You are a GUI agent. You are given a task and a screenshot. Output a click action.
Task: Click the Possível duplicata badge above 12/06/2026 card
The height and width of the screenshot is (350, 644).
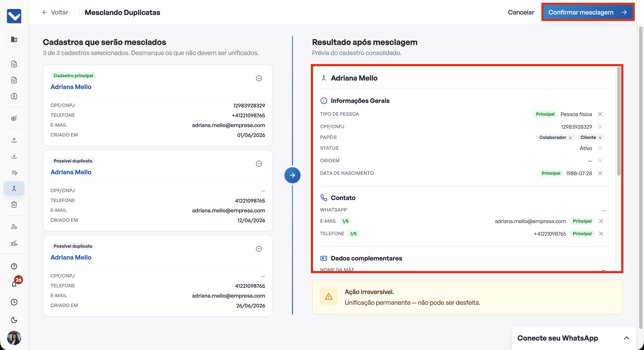(x=73, y=161)
